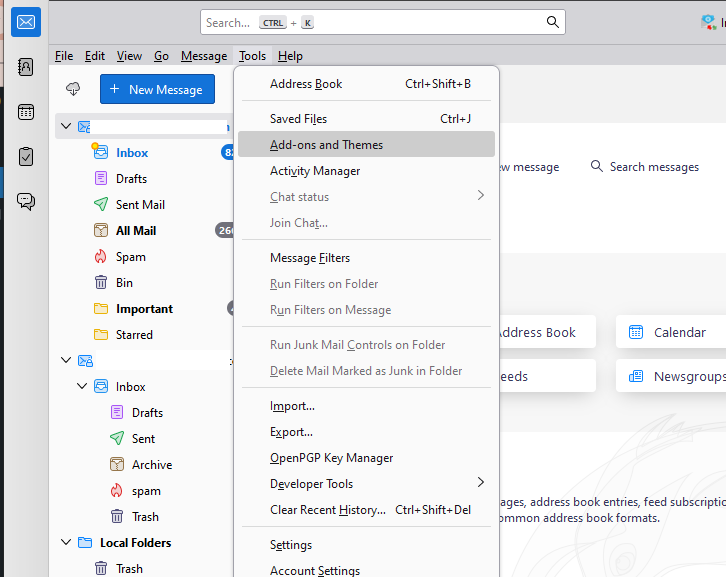Open the Edit menu
The width and height of the screenshot is (726, 586).
click(x=95, y=56)
